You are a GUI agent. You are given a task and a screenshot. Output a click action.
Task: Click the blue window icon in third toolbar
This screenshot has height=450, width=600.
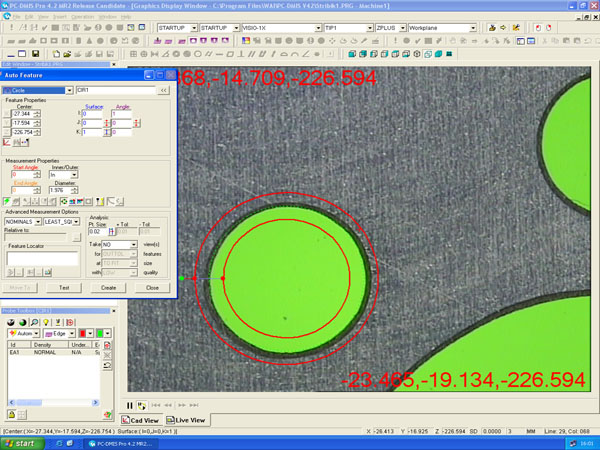click(22, 54)
